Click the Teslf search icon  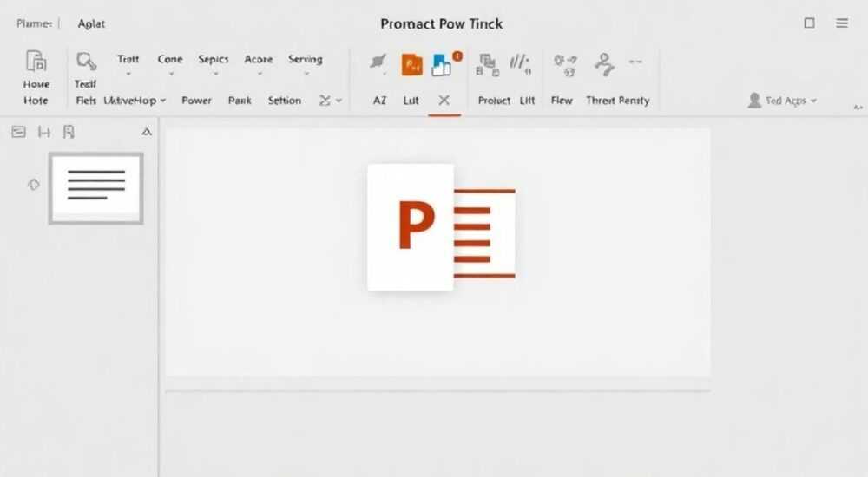pyautogui.click(x=86, y=62)
